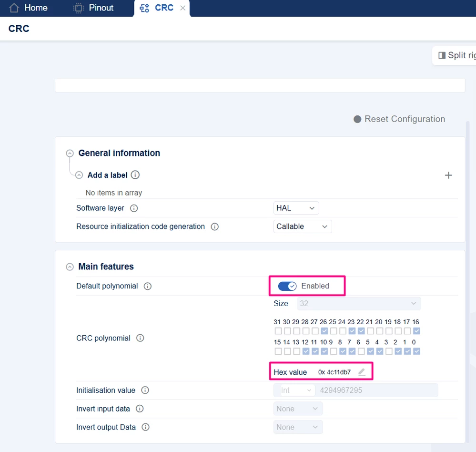
Task: Click the CRC tab configuration icon
Action: (144, 8)
